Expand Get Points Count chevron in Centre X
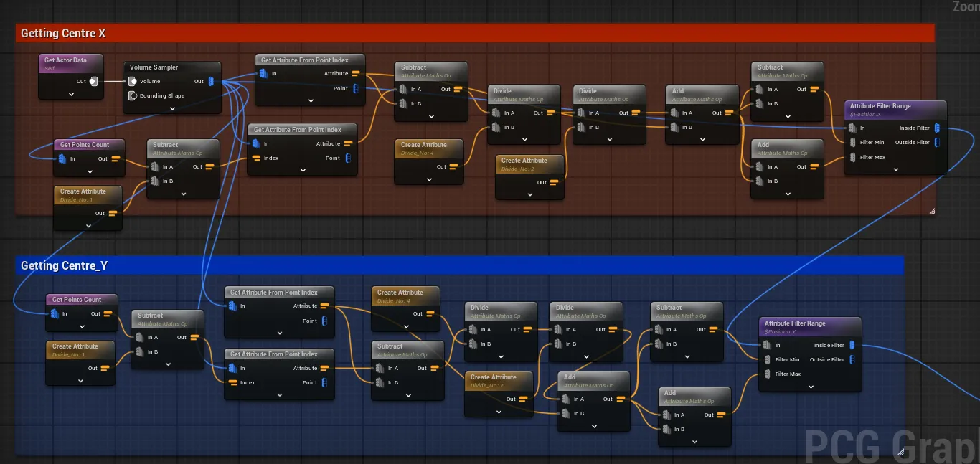 click(90, 172)
